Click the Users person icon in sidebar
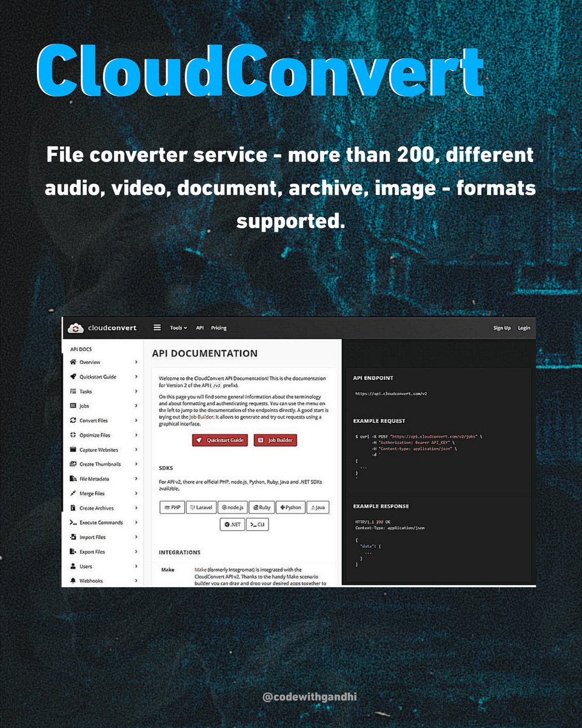Screen dimensions: 582x728 tap(73, 566)
